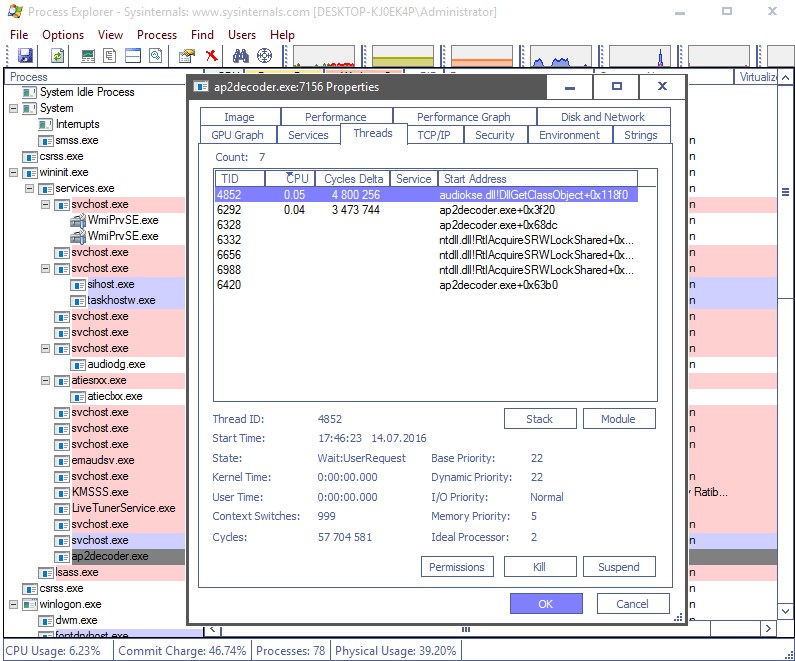Viewport: 795px width, 661px height.
Task: Sort threads by the TID column header
Action: click(x=240, y=179)
